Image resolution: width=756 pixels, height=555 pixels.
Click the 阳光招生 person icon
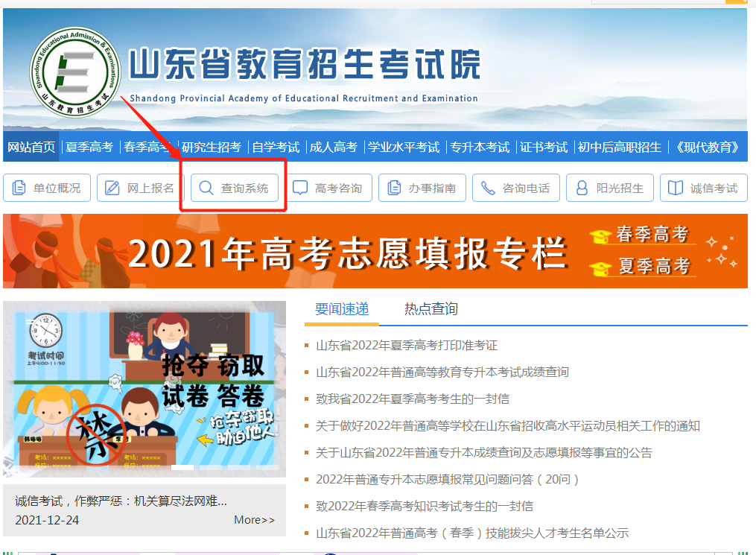(582, 188)
